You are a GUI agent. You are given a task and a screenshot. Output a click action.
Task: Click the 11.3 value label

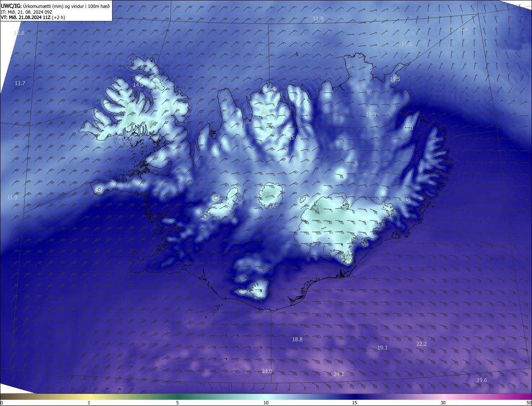[371, 115]
